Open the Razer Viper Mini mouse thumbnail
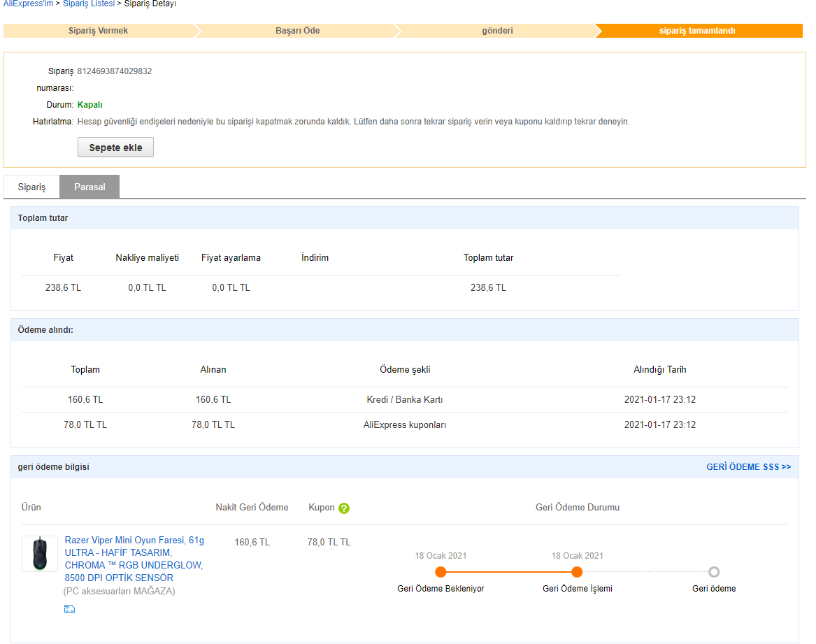The width and height of the screenshot is (816, 644). point(40,553)
